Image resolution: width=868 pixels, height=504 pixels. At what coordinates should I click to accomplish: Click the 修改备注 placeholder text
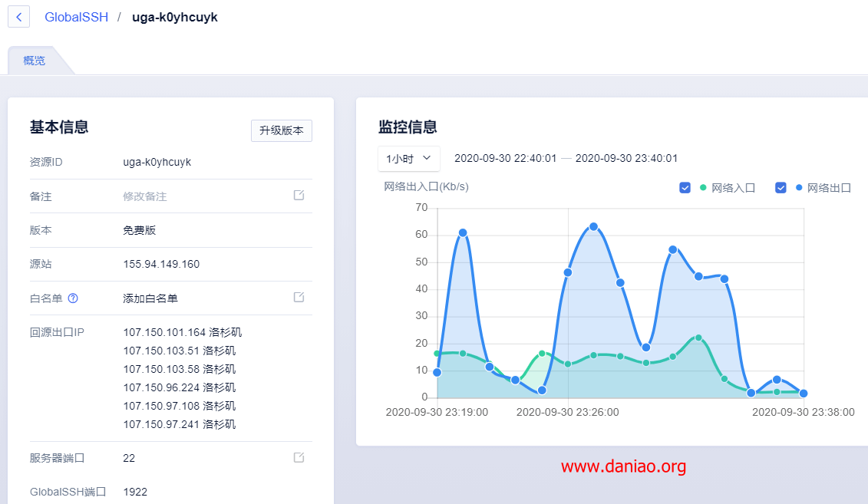pos(145,196)
